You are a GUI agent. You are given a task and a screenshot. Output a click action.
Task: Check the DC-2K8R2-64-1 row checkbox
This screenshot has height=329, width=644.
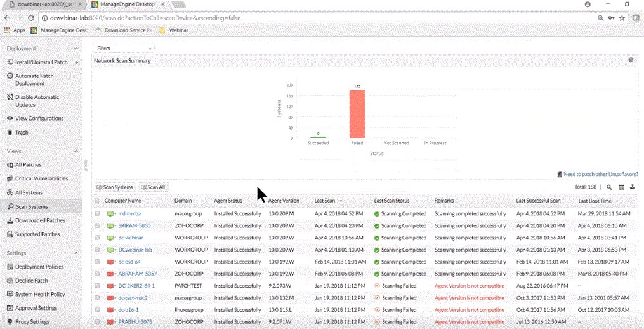pos(97,286)
